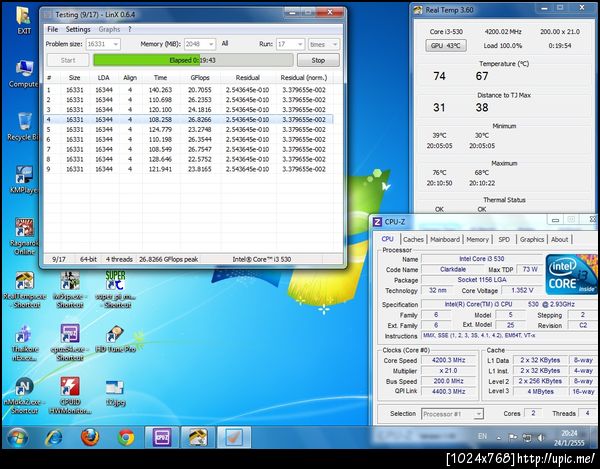This screenshot has width=600, height=469.
Task: Click the Intel Core i3 logo in CPU-Z
Action: point(572,275)
